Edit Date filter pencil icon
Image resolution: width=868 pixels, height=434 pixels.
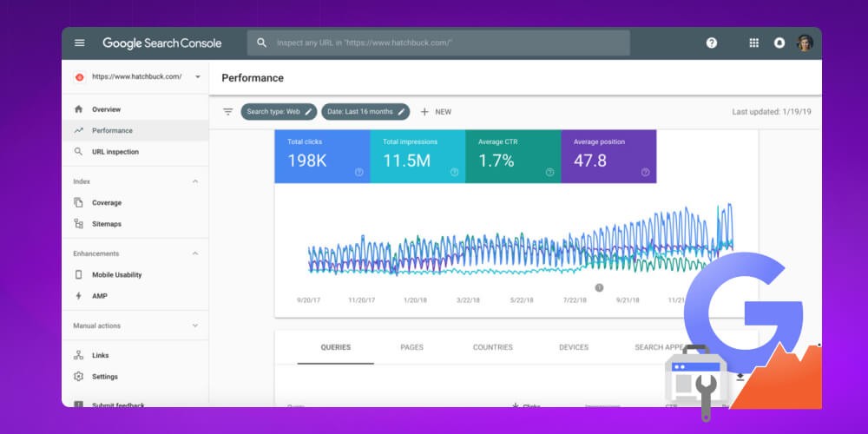pyautogui.click(x=401, y=112)
